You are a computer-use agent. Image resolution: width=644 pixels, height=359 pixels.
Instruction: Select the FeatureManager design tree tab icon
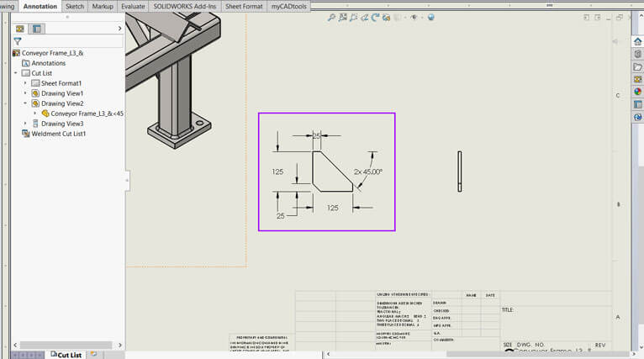pos(19,29)
